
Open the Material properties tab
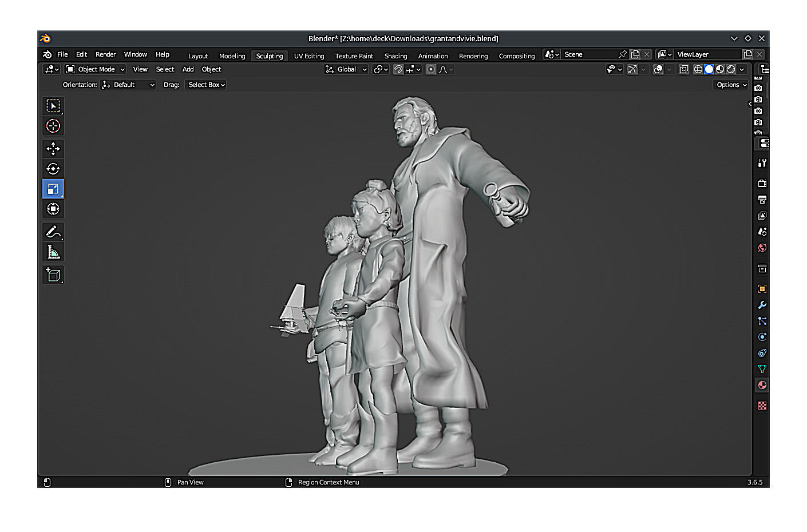(762, 385)
